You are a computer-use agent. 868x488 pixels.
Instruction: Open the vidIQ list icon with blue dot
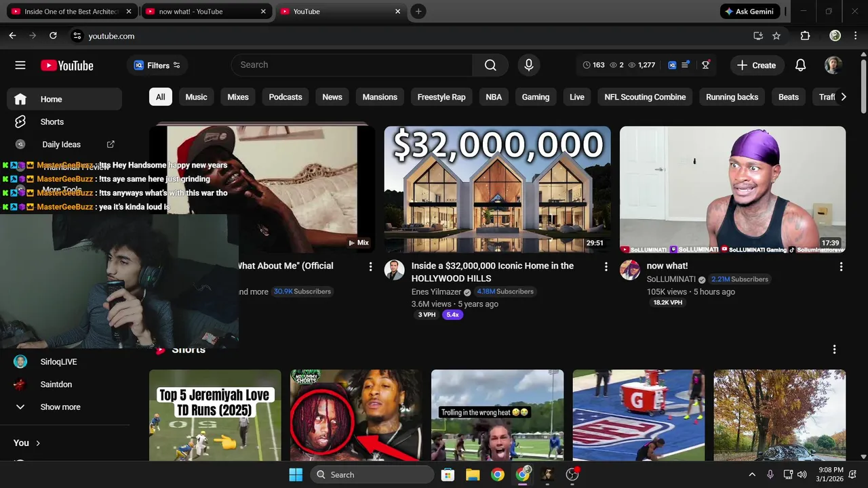click(686, 65)
